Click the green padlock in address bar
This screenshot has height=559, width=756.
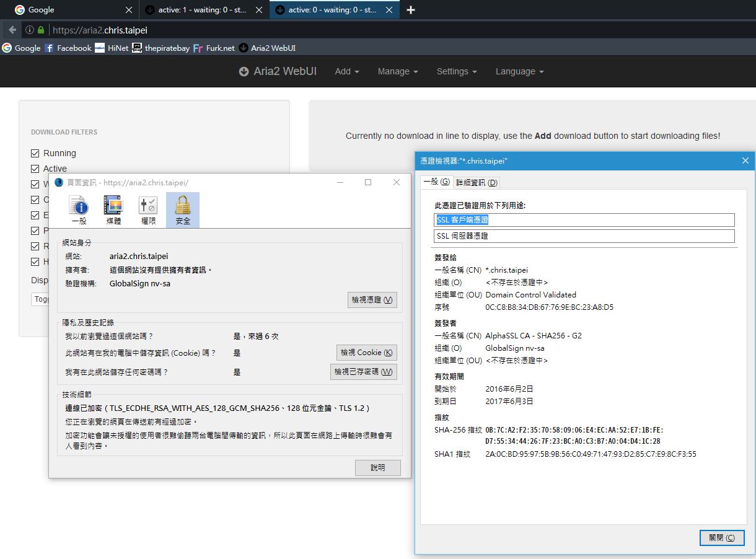41,30
